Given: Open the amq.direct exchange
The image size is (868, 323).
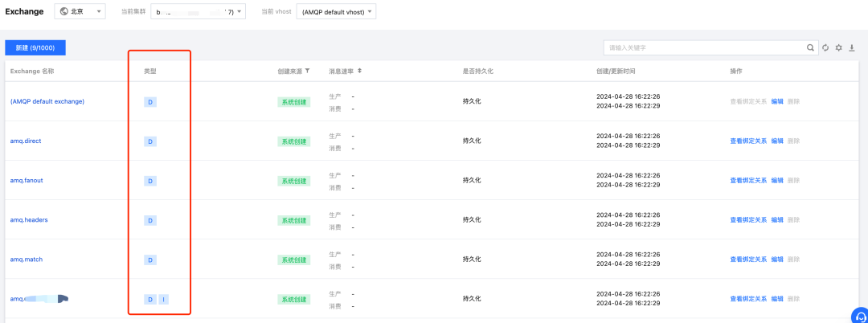Looking at the screenshot, I should click(26, 141).
